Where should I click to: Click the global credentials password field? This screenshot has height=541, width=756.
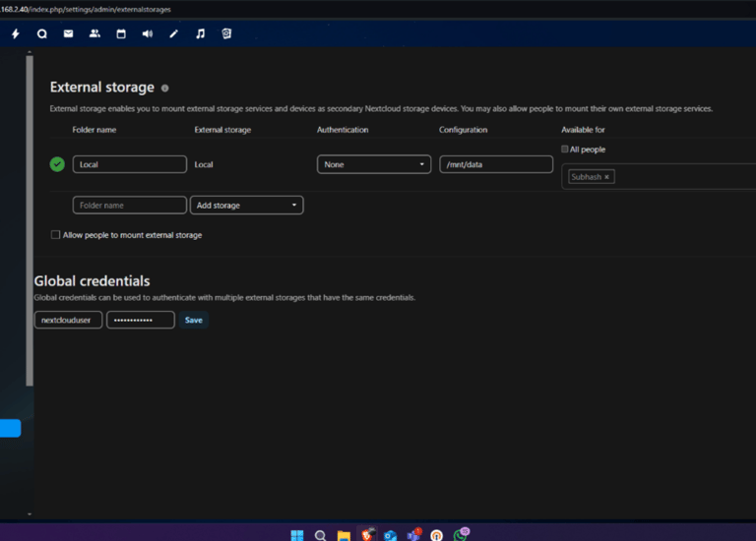click(141, 320)
